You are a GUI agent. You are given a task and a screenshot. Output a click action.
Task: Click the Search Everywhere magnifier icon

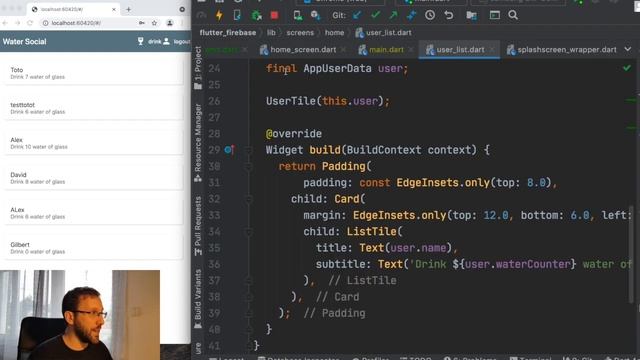point(513,15)
